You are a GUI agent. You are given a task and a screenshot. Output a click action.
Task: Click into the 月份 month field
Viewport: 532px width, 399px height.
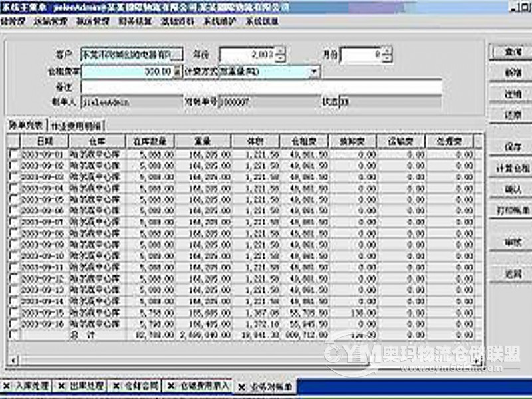click(362, 55)
